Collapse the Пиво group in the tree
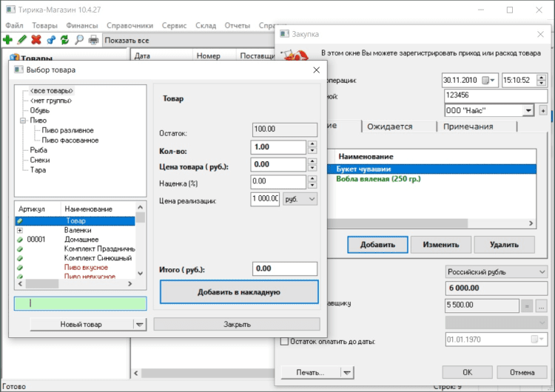This screenshot has width=555, height=392. coord(23,120)
